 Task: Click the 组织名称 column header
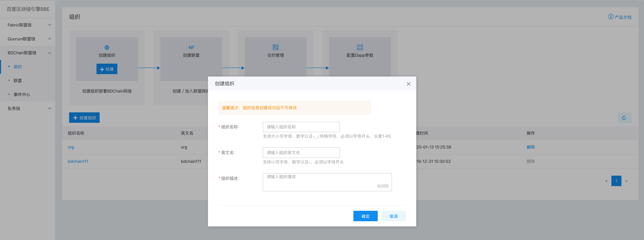76,133
